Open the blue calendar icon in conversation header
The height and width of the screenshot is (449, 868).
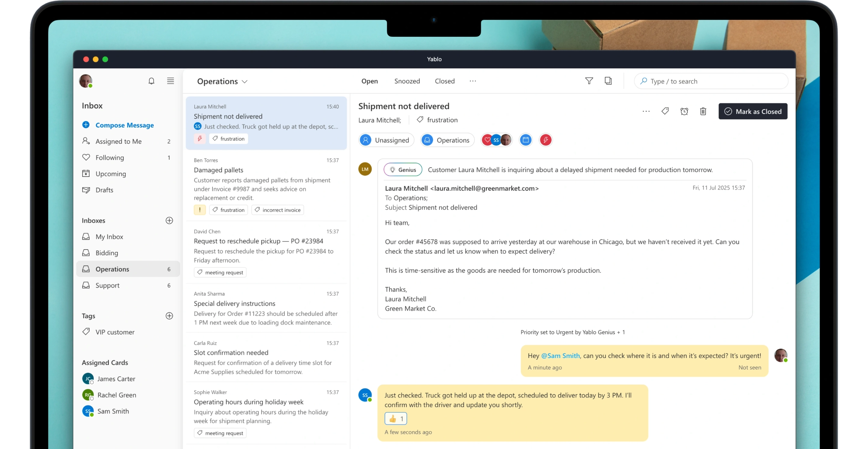pos(526,140)
